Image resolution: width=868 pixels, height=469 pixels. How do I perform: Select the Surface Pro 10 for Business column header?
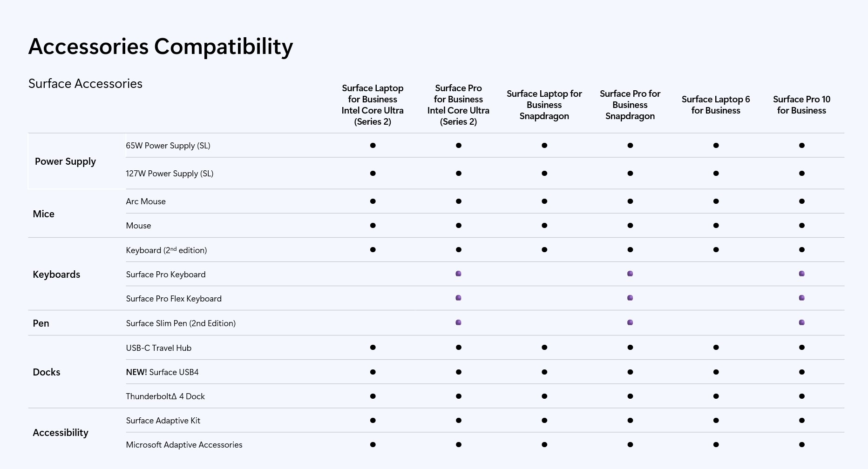click(x=801, y=105)
